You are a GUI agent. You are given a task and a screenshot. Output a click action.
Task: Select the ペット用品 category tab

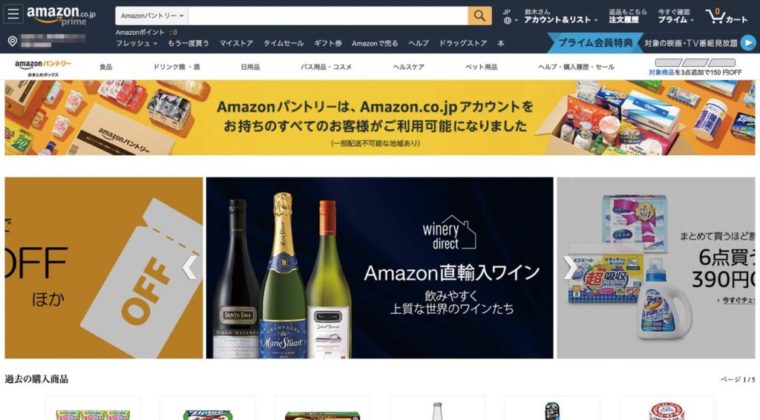[x=481, y=67]
